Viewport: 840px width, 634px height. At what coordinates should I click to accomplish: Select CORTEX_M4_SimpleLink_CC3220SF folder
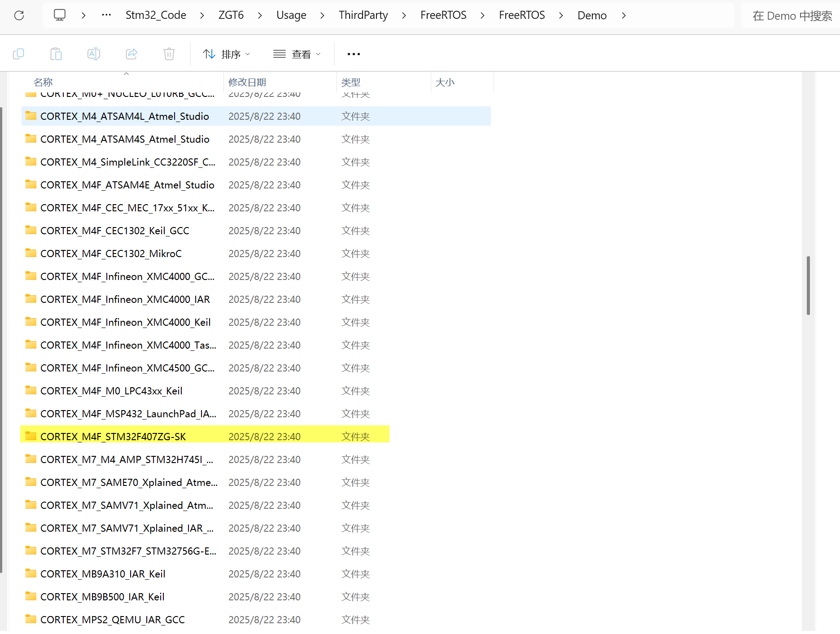pyautogui.click(x=256, y=162)
